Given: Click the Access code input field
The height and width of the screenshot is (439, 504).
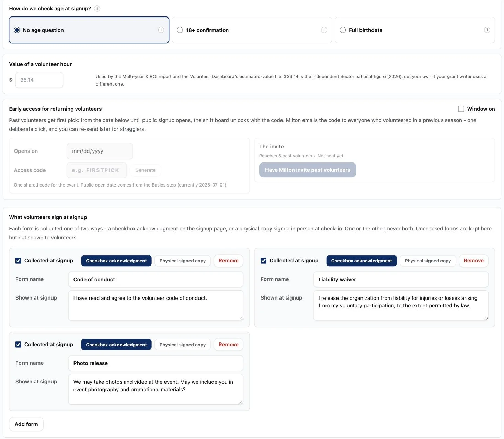Looking at the screenshot, I should [x=96, y=170].
